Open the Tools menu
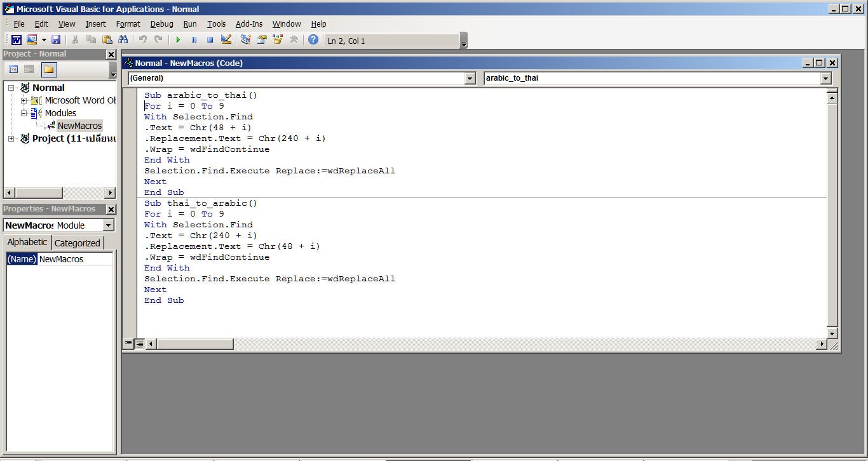Image resolution: width=868 pixels, height=461 pixels. click(x=217, y=24)
